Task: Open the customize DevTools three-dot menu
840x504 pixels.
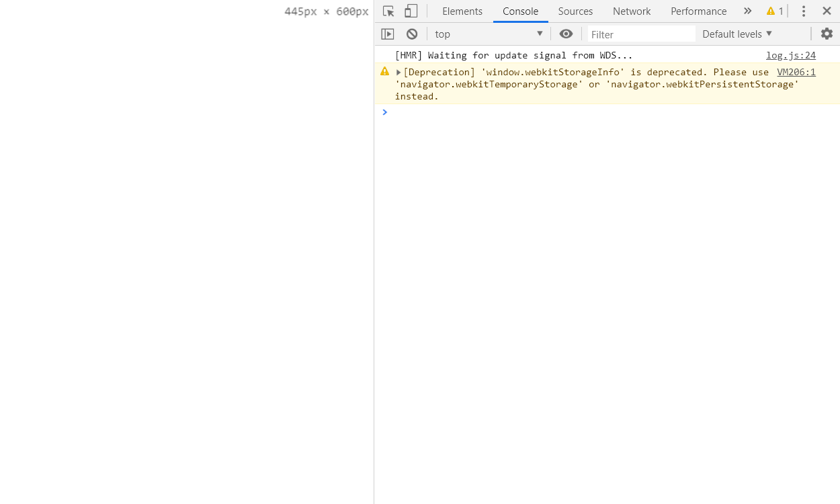Action: 804,11
